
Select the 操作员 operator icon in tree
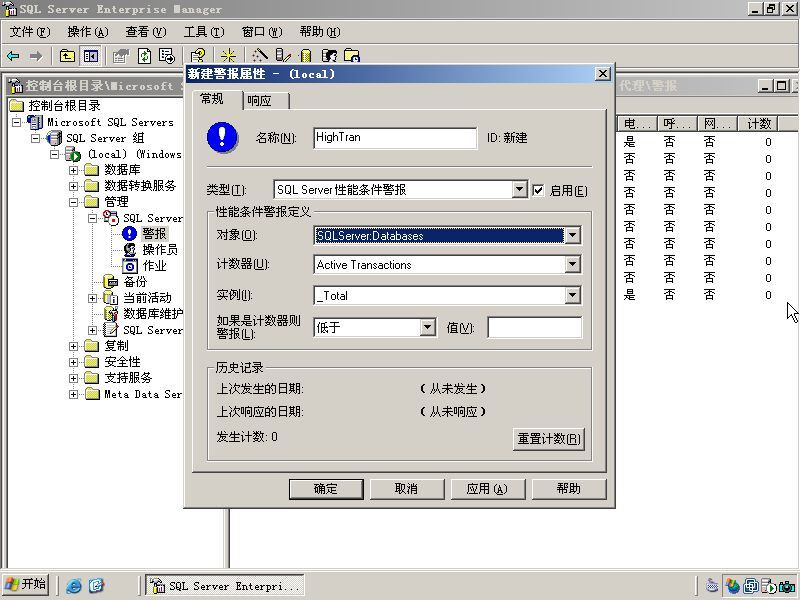130,249
